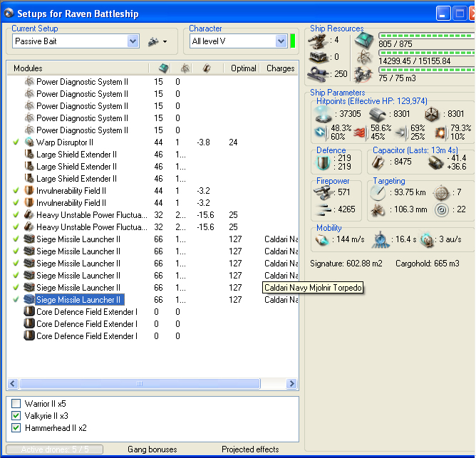Enable the Warrior II x5 drone checkbox
The width and height of the screenshot is (476, 458).
pyautogui.click(x=16, y=403)
